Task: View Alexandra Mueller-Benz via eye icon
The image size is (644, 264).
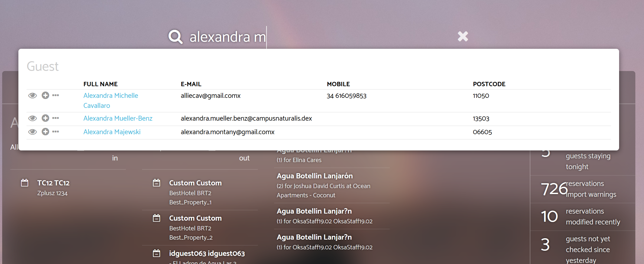Action: coord(32,118)
